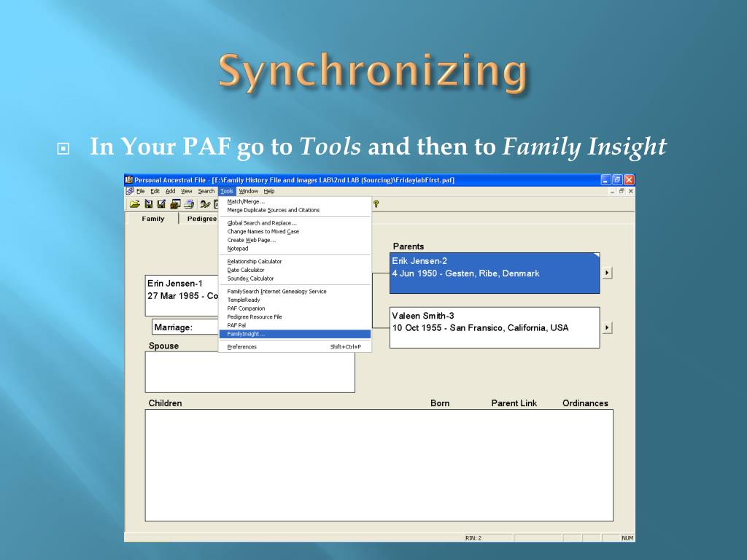Open the Search menu

coord(206,191)
